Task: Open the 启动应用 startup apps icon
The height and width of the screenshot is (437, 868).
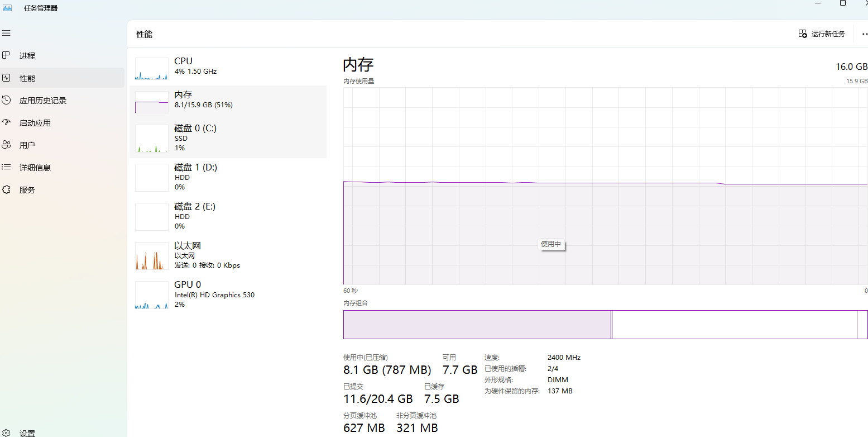Action: (6, 122)
